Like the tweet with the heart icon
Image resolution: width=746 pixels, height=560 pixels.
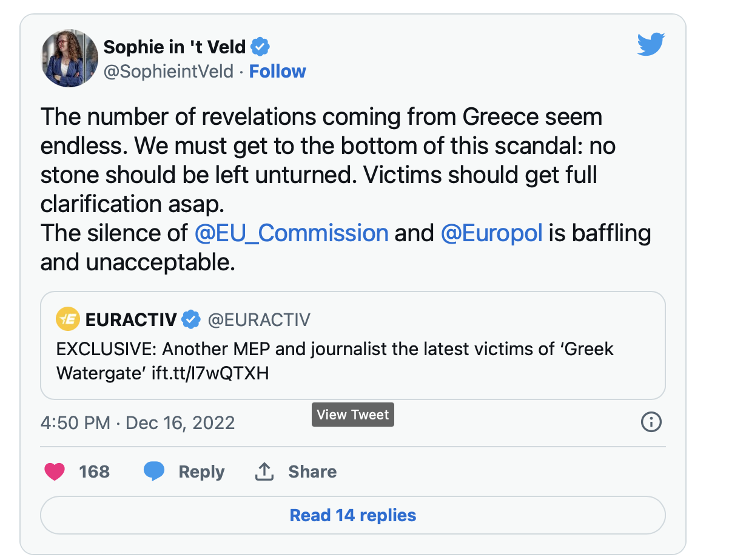click(x=55, y=472)
